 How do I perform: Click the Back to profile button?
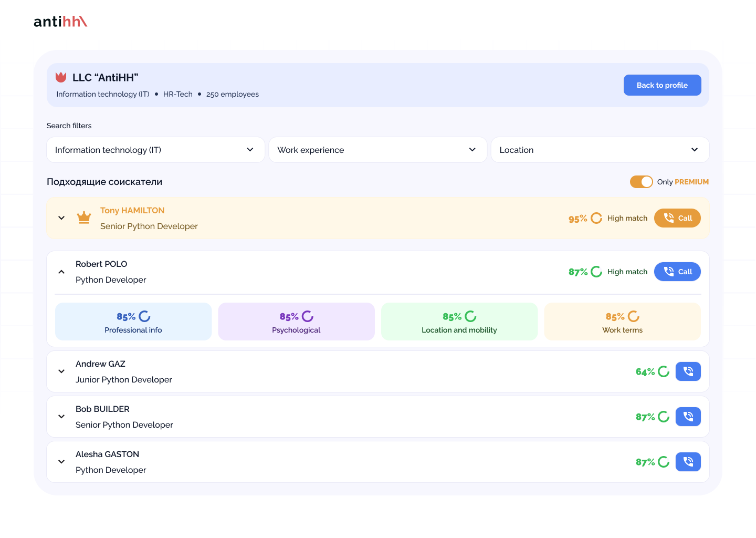pos(662,85)
